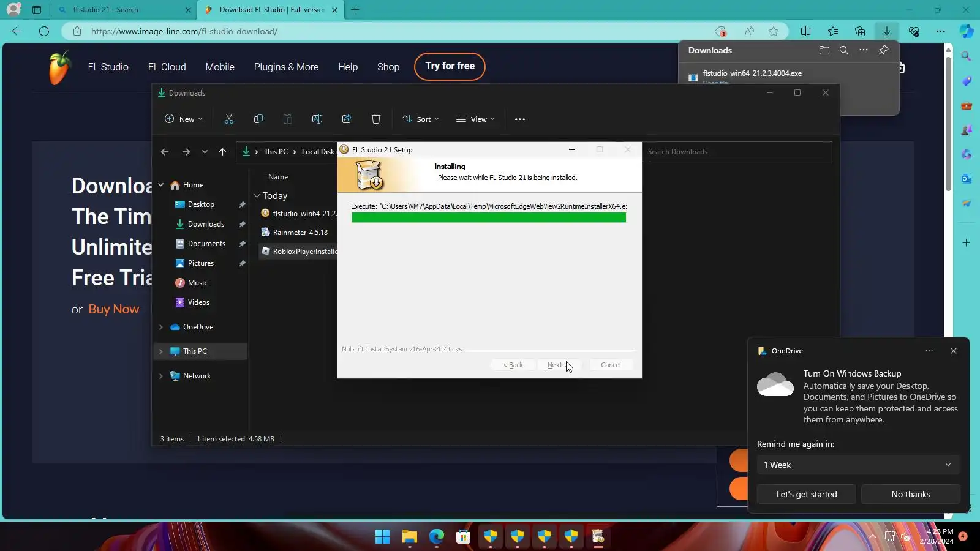Open the Plugins & More menu
The width and height of the screenshot is (980, 551).
(x=286, y=67)
